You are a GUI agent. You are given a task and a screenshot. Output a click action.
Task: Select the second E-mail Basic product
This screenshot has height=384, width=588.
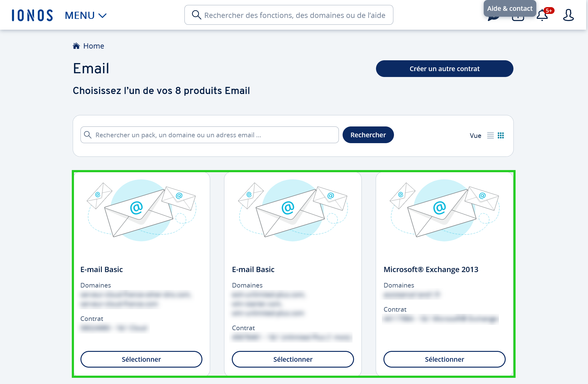pos(293,359)
